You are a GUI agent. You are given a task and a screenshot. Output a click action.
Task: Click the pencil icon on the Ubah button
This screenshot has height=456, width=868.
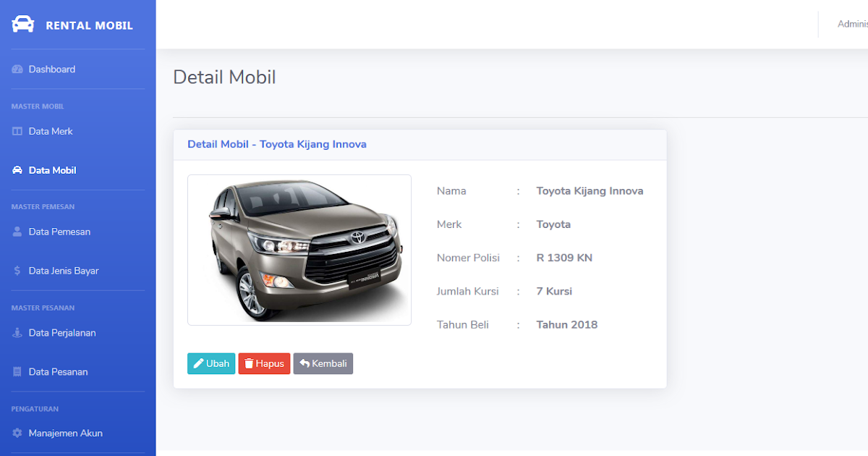(x=197, y=363)
